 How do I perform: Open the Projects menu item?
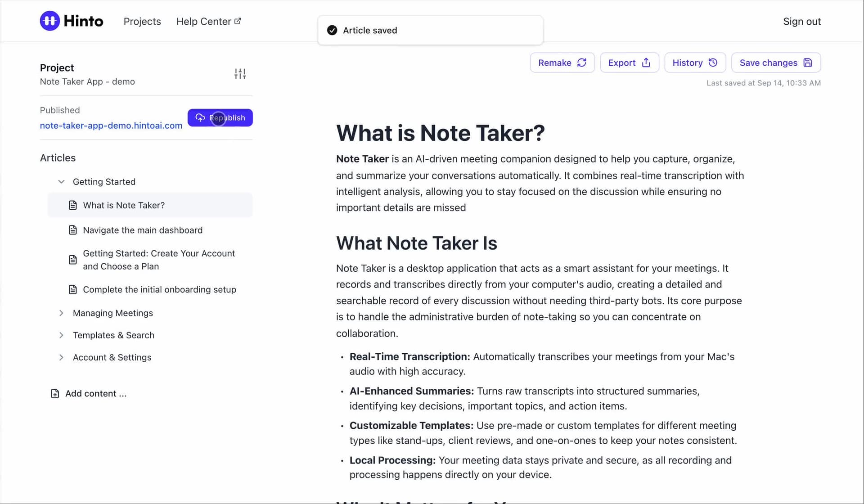pyautogui.click(x=142, y=22)
